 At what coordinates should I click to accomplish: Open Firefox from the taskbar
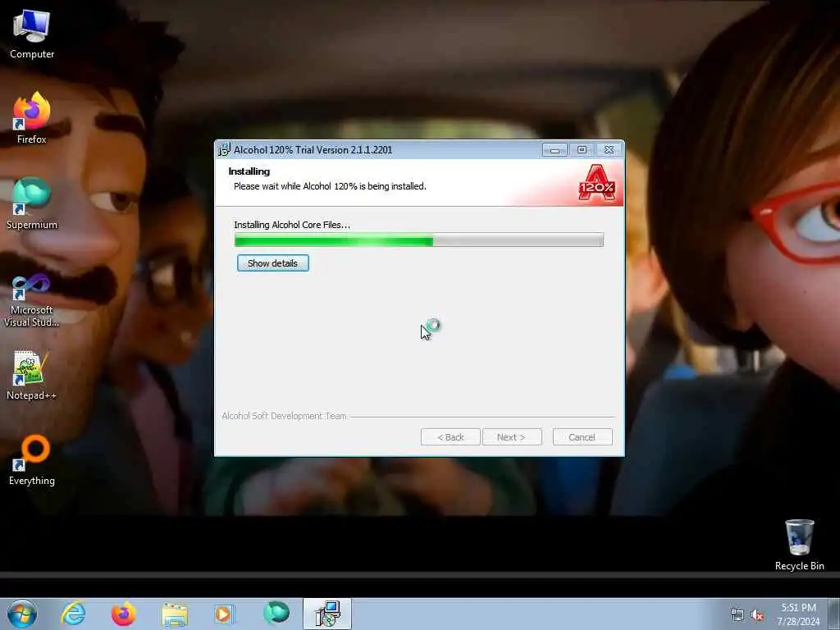[124, 614]
